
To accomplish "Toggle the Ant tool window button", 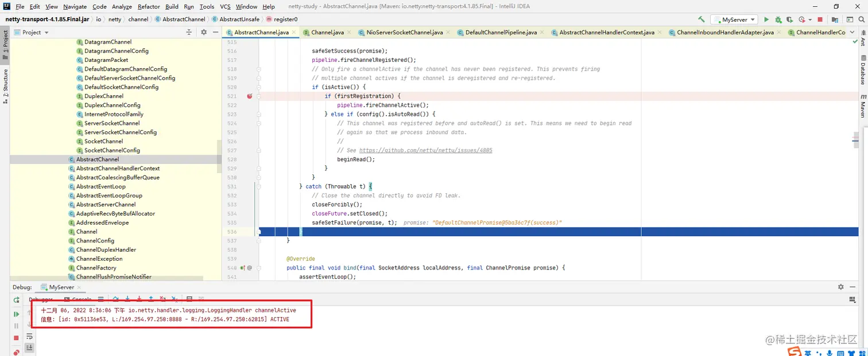I will (863, 39).
